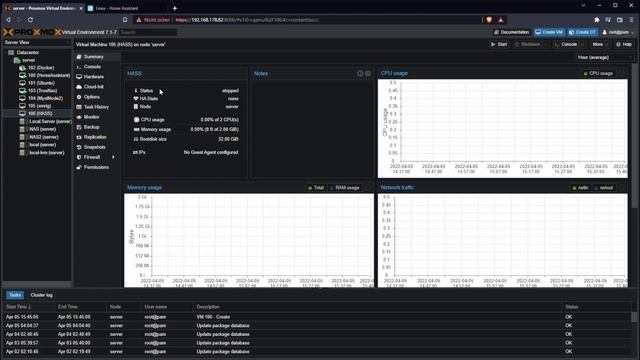
Task: Click the Brave Rewards triangle icon
Action: tap(501, 20)
